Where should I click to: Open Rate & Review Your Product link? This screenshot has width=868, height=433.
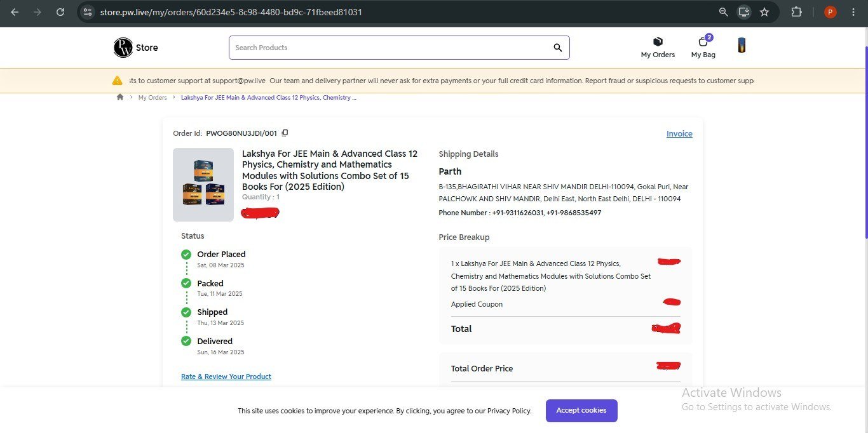pyautogui.click(x=226, y=376)
